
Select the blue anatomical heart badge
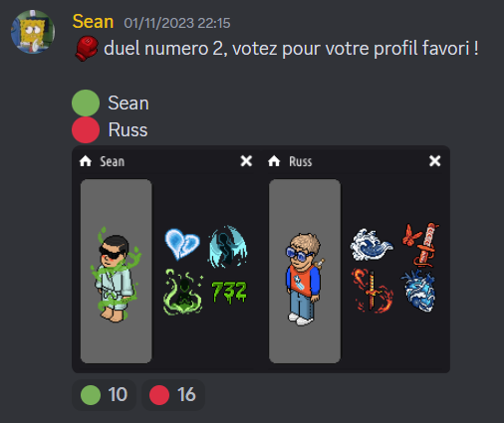click(x=419, y=291)
